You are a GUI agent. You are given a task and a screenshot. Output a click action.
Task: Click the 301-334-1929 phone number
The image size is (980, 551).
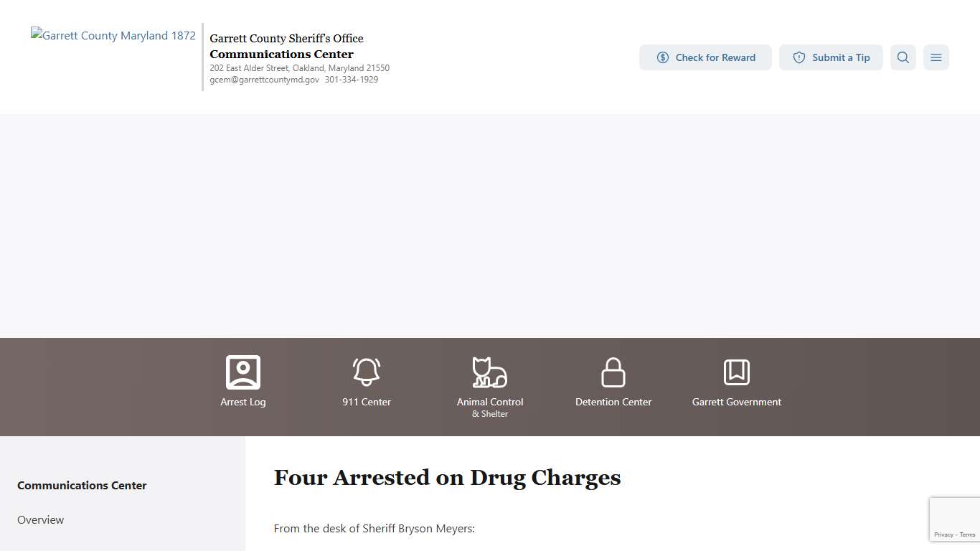pos(352,80)
